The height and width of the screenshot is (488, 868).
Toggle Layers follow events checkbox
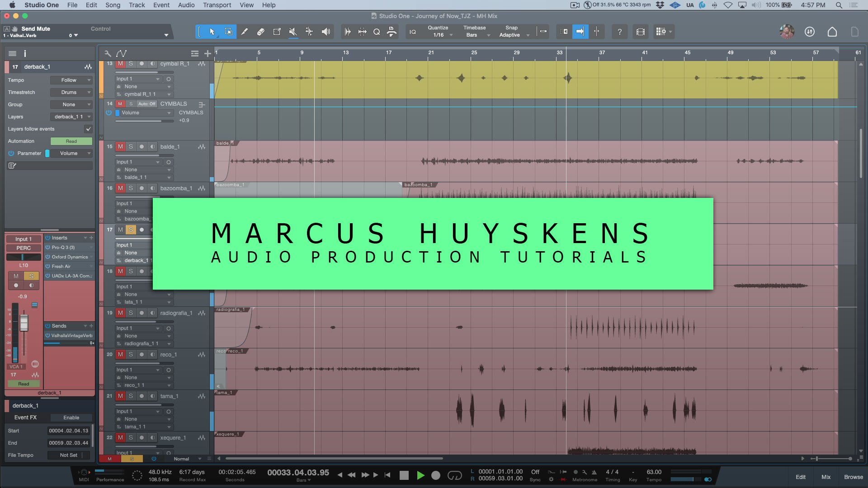tap(89, 129)
